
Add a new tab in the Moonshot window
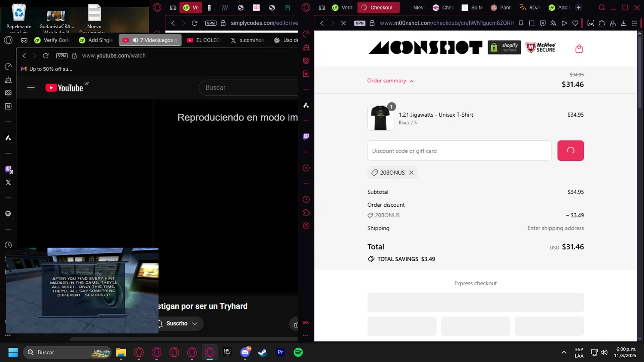click(578, 7)
